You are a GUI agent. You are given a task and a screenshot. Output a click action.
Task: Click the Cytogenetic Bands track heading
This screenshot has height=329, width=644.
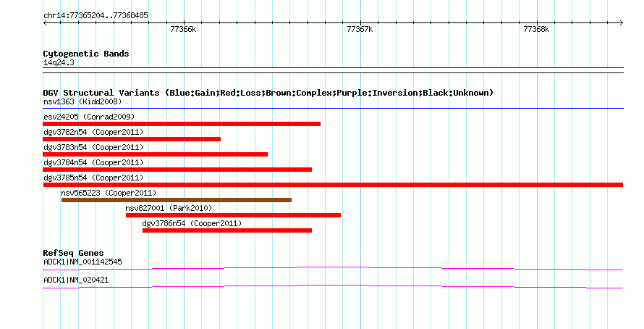86,54
